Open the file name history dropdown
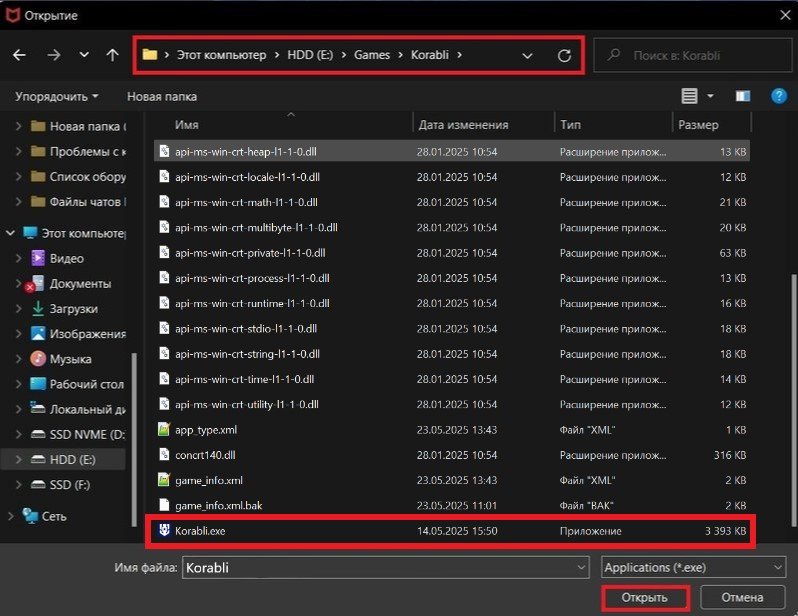Image resolution: width=798 pixels, height=616 pixels. (581, 567)
